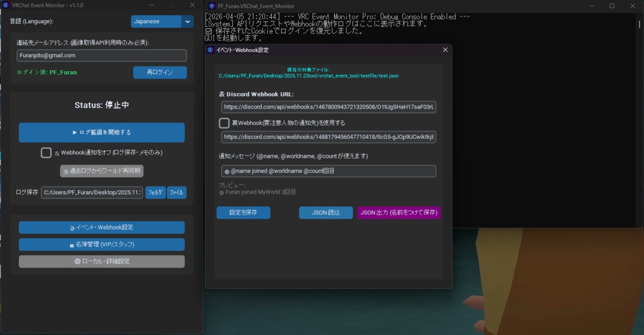
Task: Toggle the Webhook通知をオフ checkbox
Action: pos(46,153)
